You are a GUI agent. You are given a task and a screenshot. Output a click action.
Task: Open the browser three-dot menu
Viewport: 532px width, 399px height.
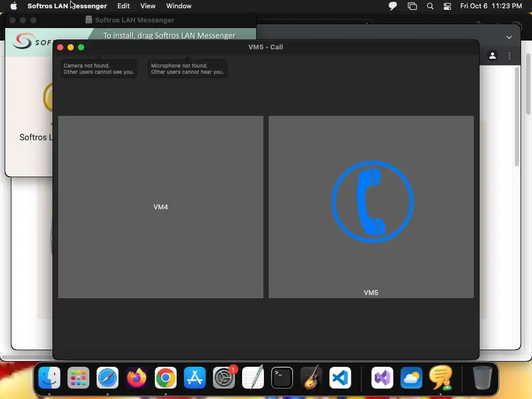pyautogui.click(x=509, y=56)
